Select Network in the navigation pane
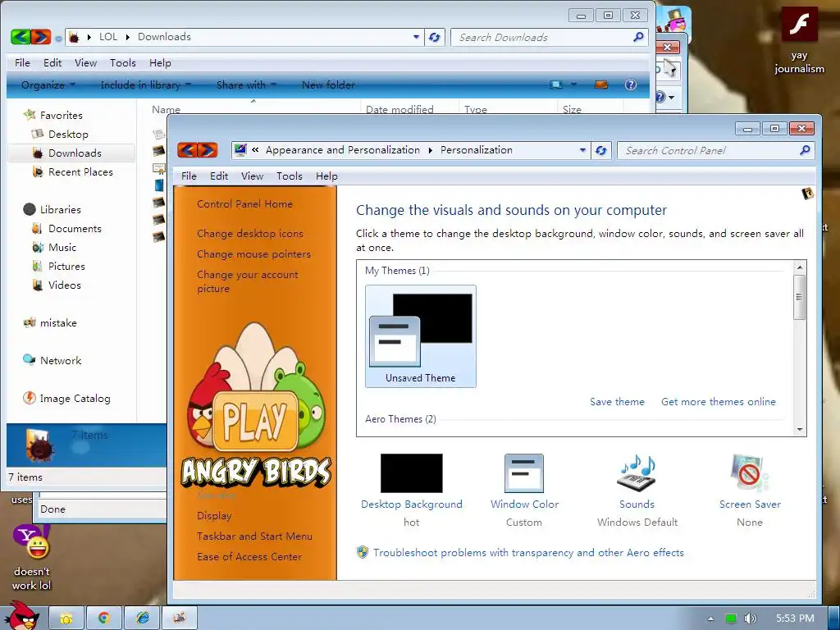The width and height of the screenshot is (840, 630). (x=61, y=361)
